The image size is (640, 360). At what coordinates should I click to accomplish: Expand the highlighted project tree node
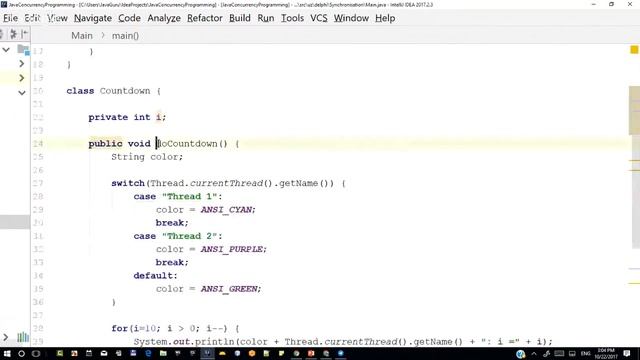[x=22, y=78]
